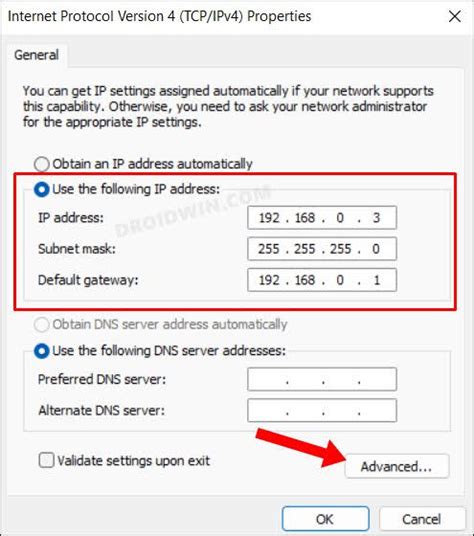The image size is (474, 536).
Task: Click first octet of Preferred DNS server
Action: click(268, 379)
